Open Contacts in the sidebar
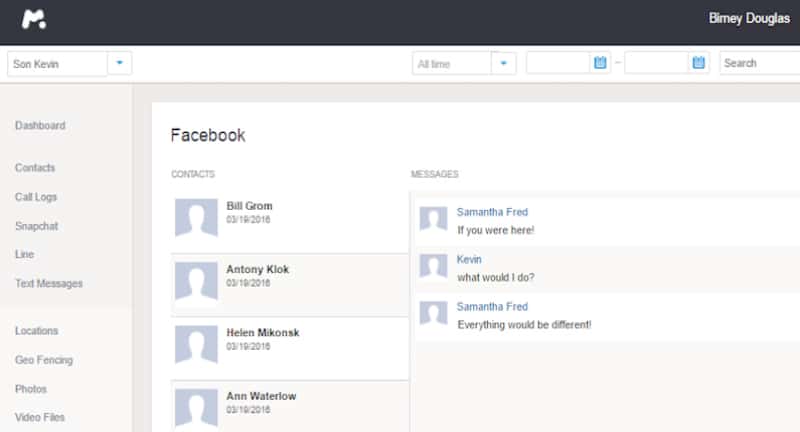 (x=35, y=167)
